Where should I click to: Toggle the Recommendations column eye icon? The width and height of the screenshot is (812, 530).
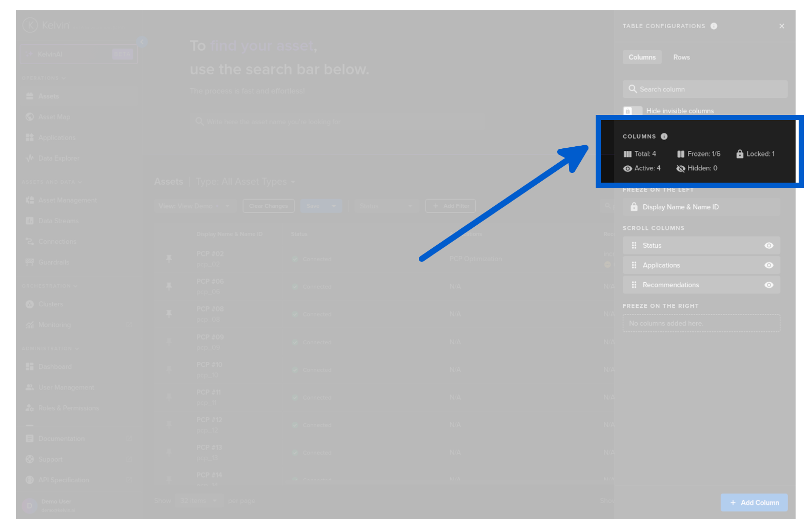point(768,285)
